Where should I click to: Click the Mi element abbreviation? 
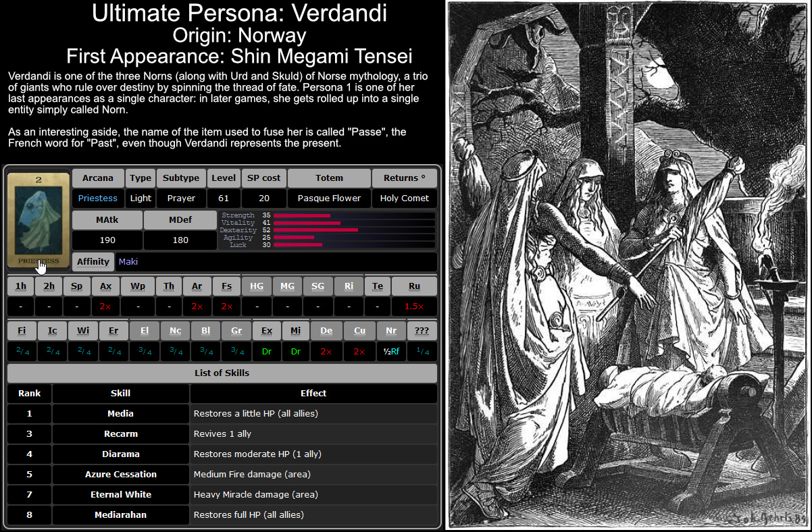point(296,331)
